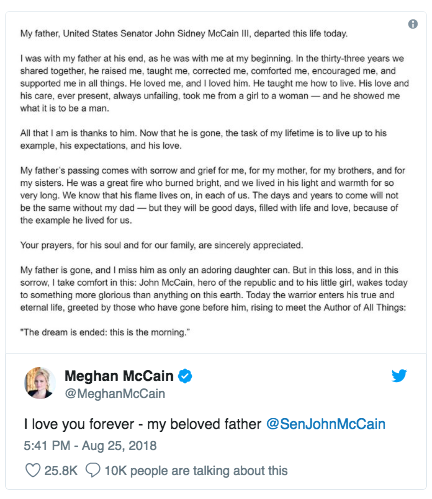Open the @MeghanMcCain handle link
This screenshot has height=499, width=432.
[x=115, y=394]
